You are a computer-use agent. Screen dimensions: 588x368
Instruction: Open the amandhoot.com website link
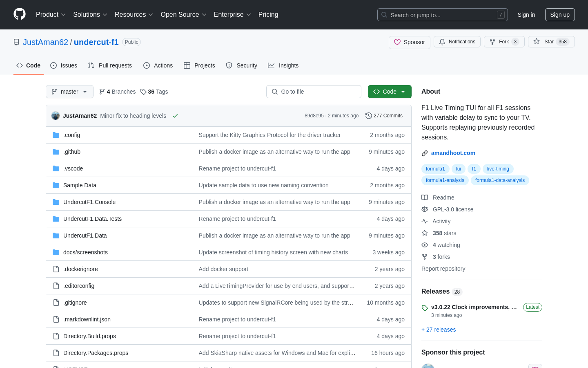453,153
